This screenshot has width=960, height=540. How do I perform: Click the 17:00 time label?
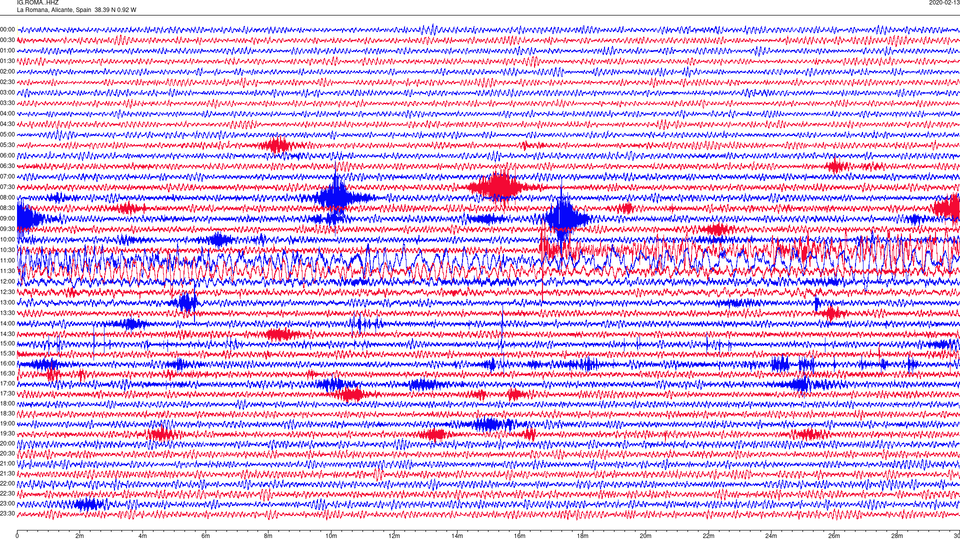pyautogui.click(x=7, y=383)
